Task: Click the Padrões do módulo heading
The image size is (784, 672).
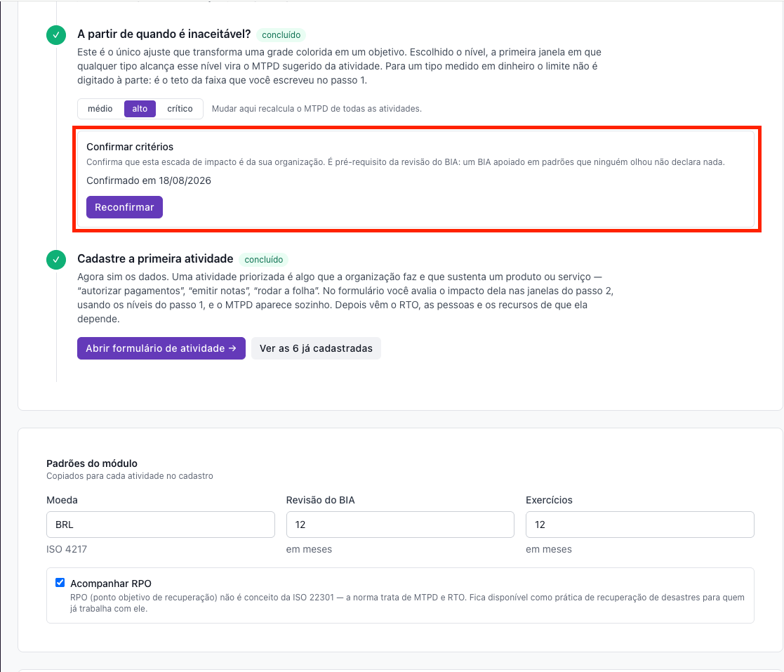Action: [92, 463]
